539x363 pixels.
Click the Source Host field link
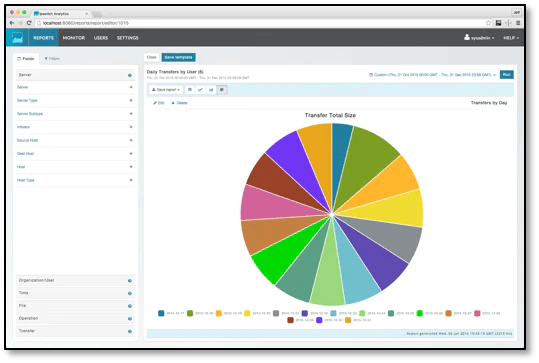coord(28,140)
